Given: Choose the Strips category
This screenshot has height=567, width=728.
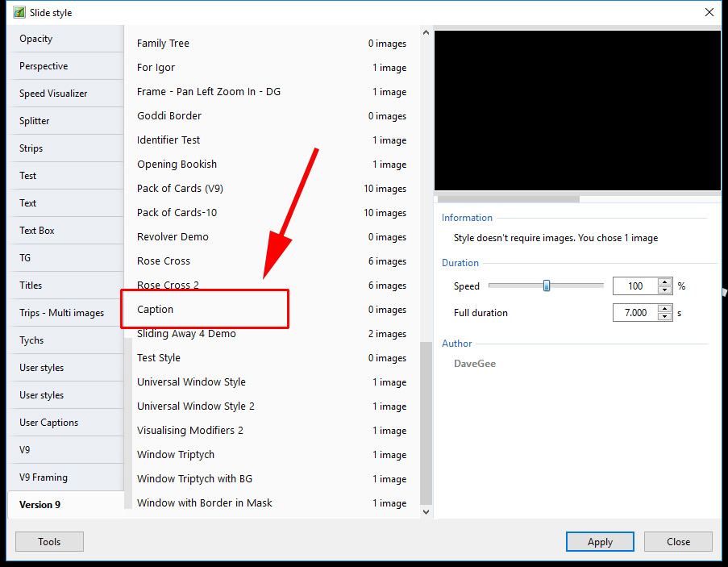Looking at the screenshot, I should (x=65, y=148).
